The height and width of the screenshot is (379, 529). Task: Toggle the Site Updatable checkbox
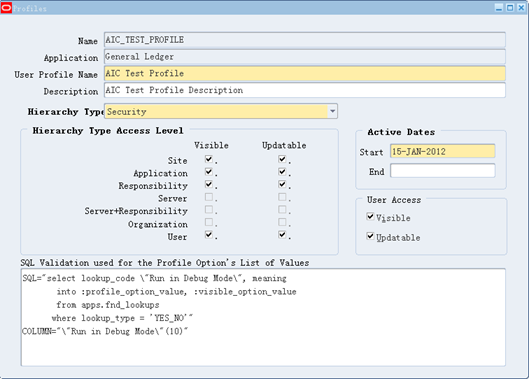(282, 159)
